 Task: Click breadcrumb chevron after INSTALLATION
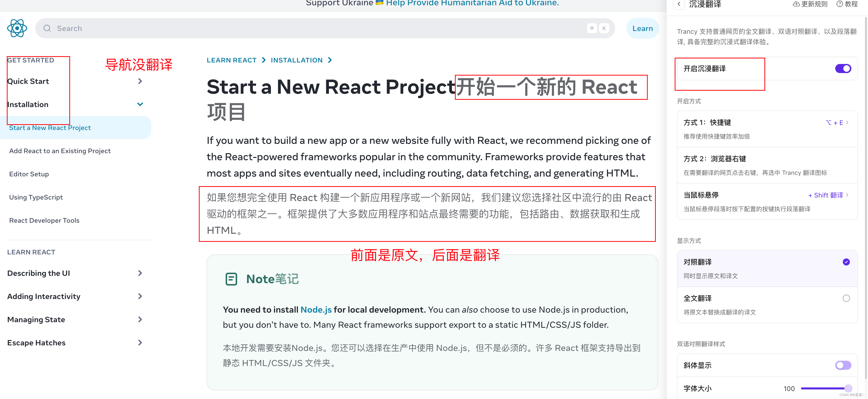(x=330, y=60)
